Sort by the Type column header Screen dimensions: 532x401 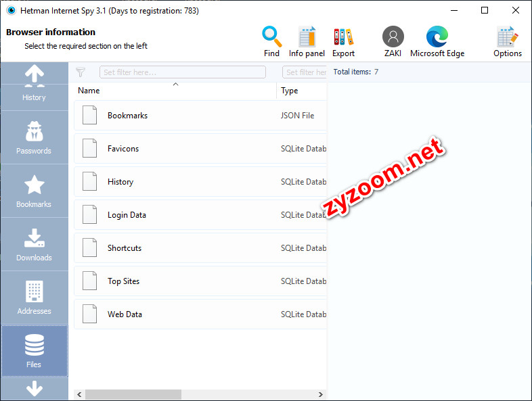[x=302, y=91]
